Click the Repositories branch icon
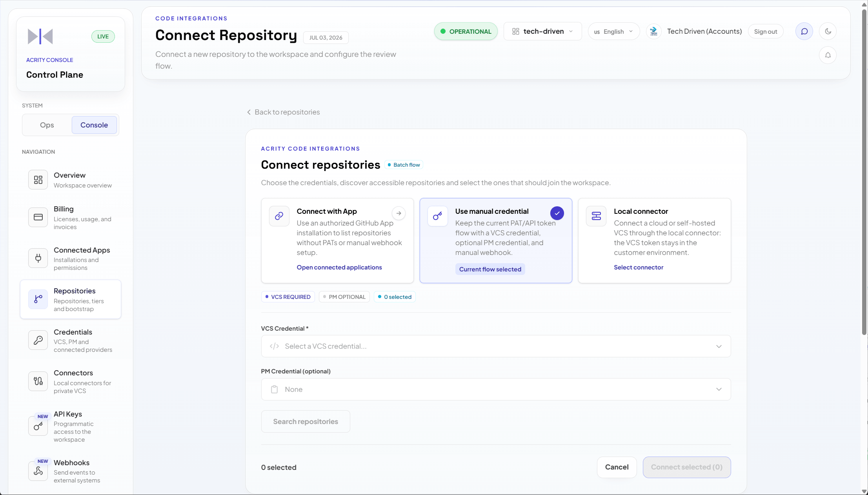Screen dimensions: 868x495 [x=38, y=299]
